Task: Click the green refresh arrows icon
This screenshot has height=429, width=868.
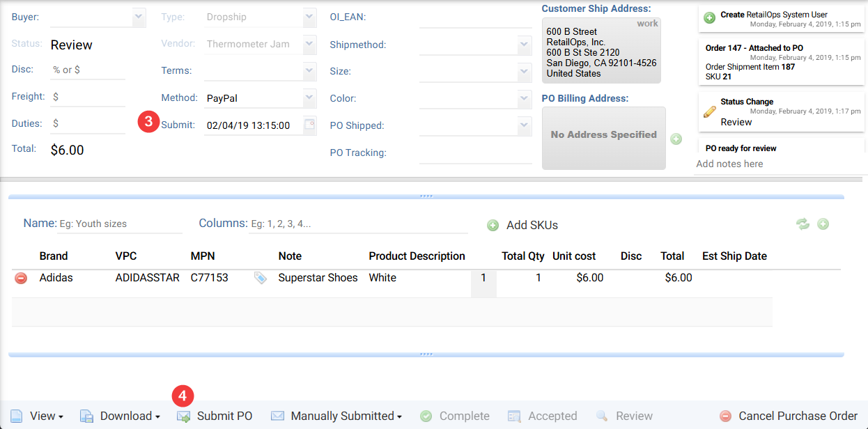Action: click(803, 224)
